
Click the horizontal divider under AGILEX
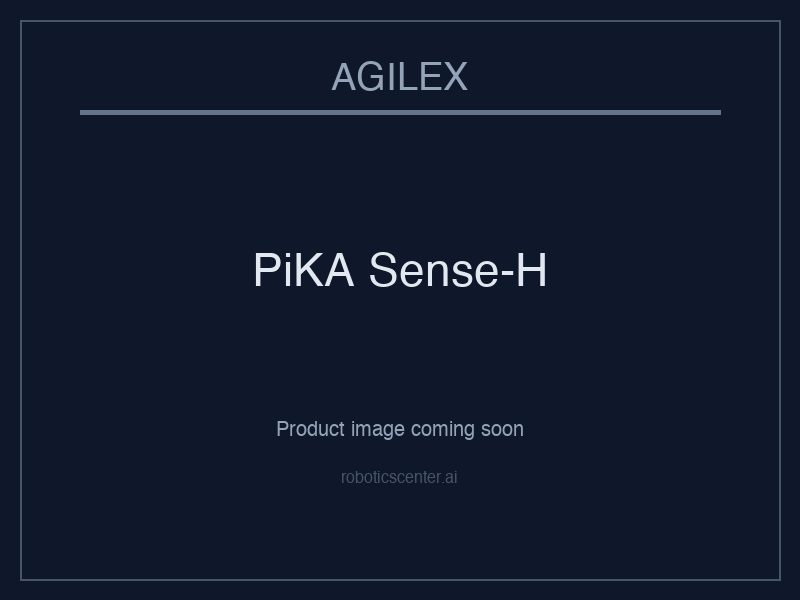pyautogui.click(x=401, y=113)
